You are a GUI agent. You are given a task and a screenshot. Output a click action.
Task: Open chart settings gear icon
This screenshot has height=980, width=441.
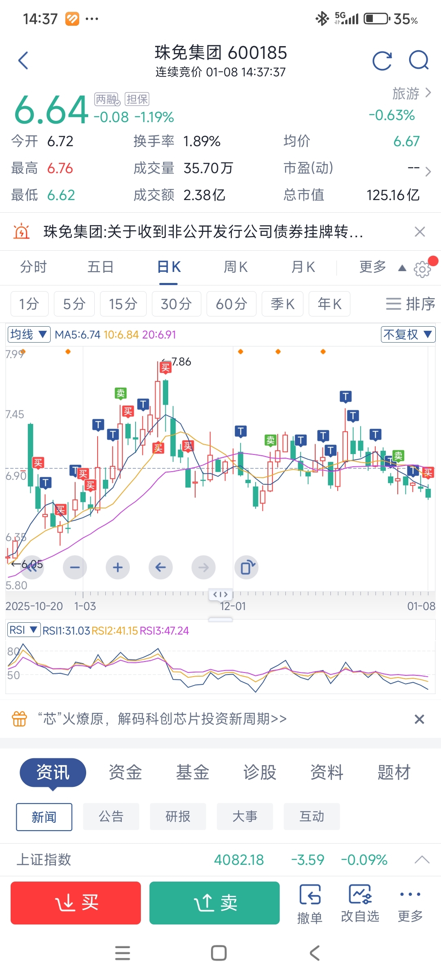422,269
